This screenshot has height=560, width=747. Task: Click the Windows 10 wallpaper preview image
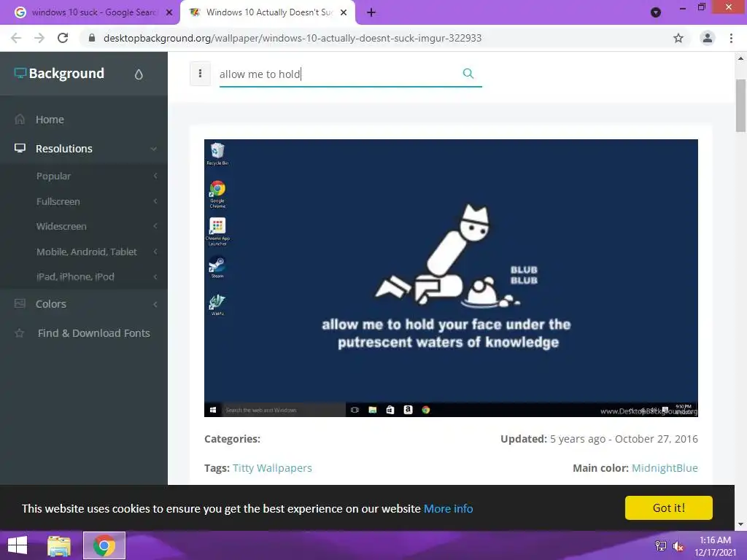coord(451,278)
